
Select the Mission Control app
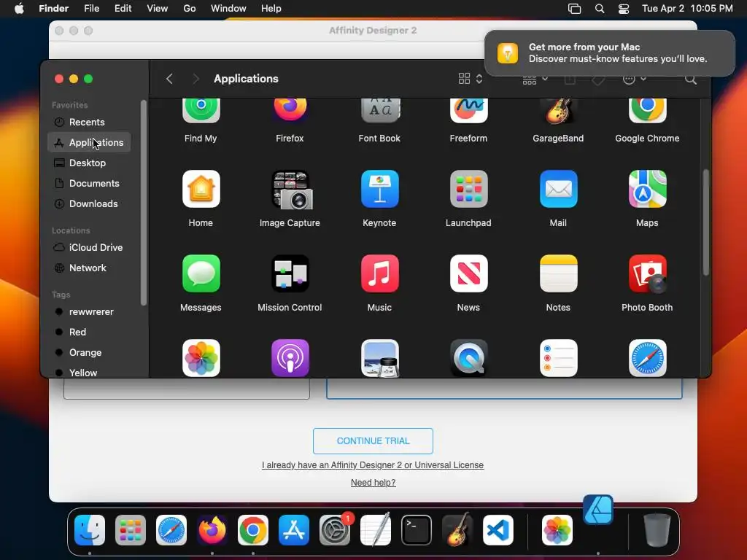click(x=290, y=273)
